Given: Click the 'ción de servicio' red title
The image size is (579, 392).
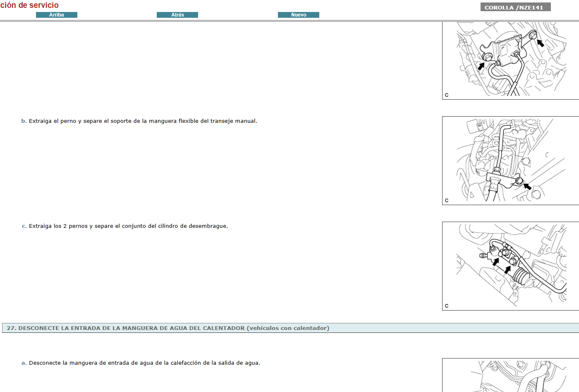Looking at the screenshot, I should coord(30,5).
